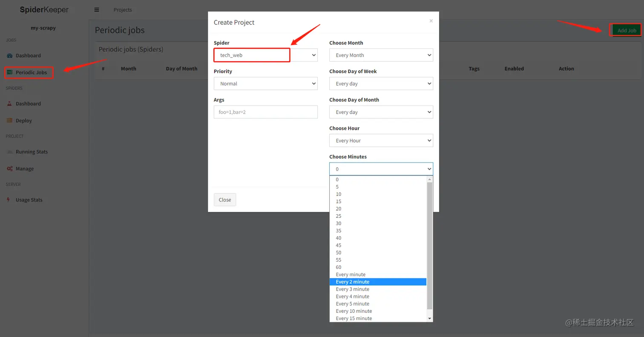Click the Manage gears icon
This screenshot has height=337, width=644.
click(9, 169)
